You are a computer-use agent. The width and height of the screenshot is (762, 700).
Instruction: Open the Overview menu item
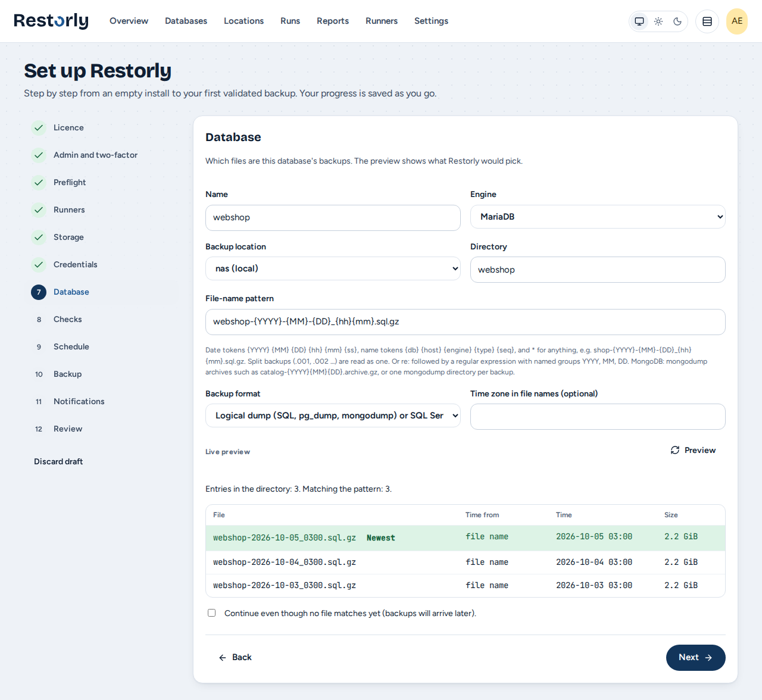(x=129, y=21)
